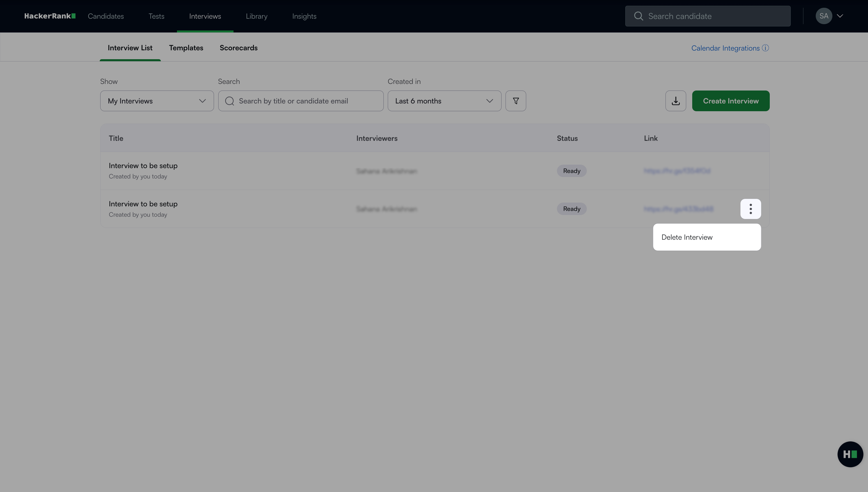Image resolution: width=868 pixels, height=492 pixels.
Task: Go to the Candidates nav item
Action: tap(106, 16)
